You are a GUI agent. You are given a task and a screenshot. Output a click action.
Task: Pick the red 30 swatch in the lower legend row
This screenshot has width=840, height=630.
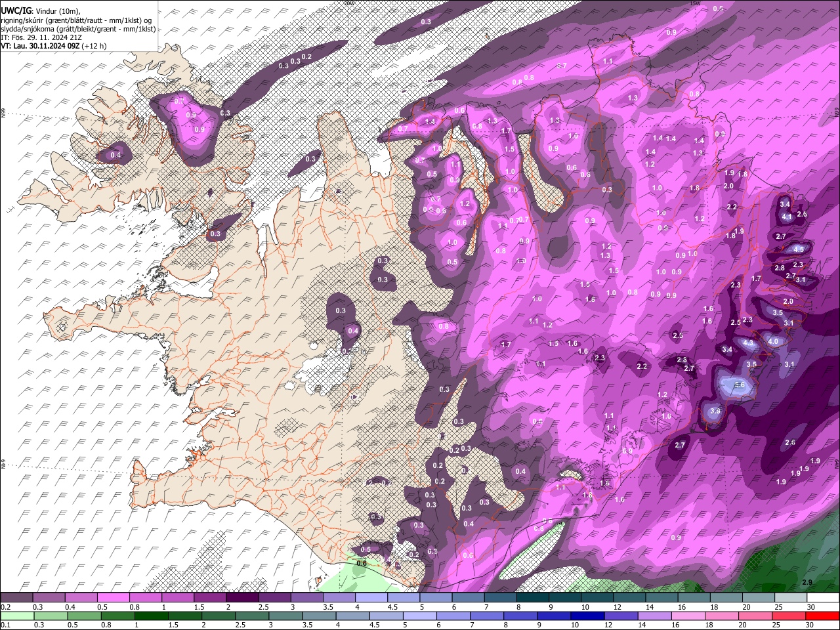coord(822,616)
